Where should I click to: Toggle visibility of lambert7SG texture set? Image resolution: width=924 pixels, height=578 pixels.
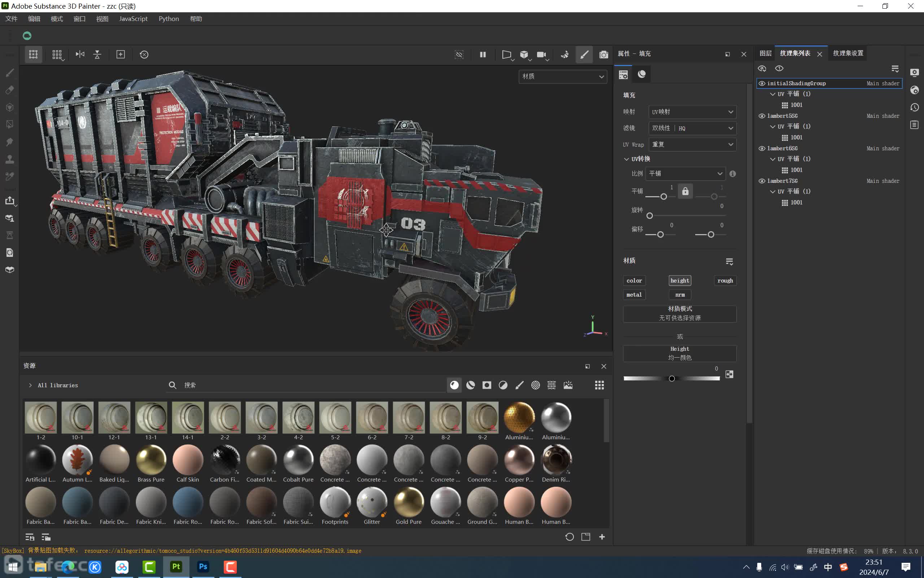tap(762, 181)
